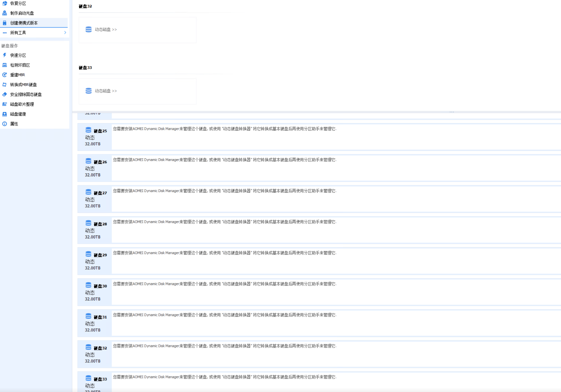Screen dimensions: 561x392
Task: Select the 硬盘27 disk icon
Action: point(88,192)
